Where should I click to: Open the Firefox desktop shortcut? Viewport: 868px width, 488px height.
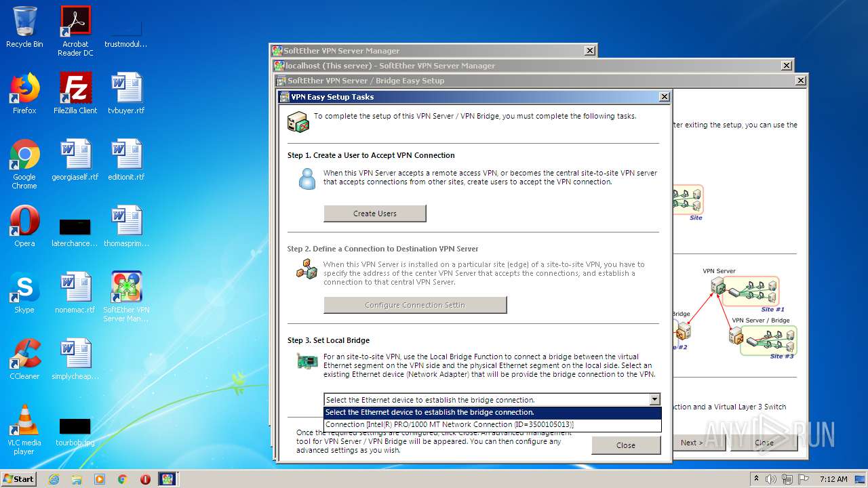pyautogui.click(x=24, y=94)
